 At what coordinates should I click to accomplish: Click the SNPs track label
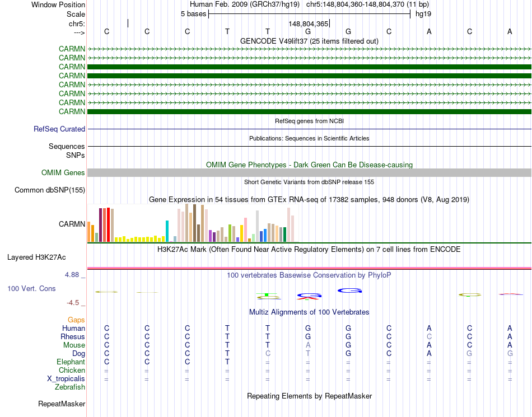coord(76,155)
